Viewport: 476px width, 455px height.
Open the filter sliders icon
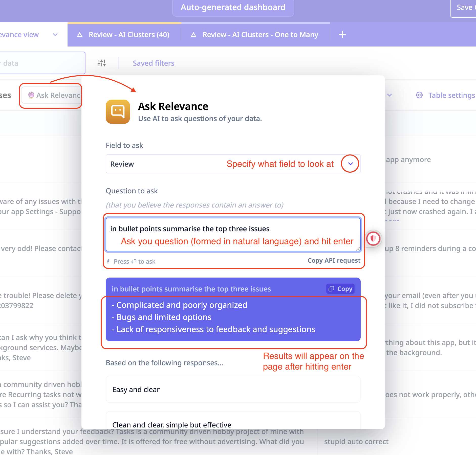coord(102,63)
